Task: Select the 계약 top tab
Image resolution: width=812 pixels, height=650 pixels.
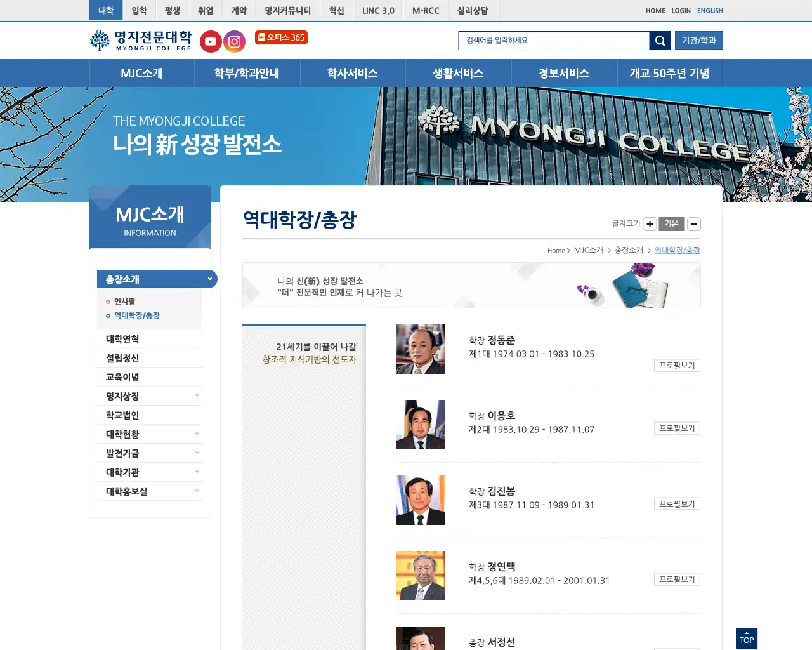Action: tap(239, 10)
